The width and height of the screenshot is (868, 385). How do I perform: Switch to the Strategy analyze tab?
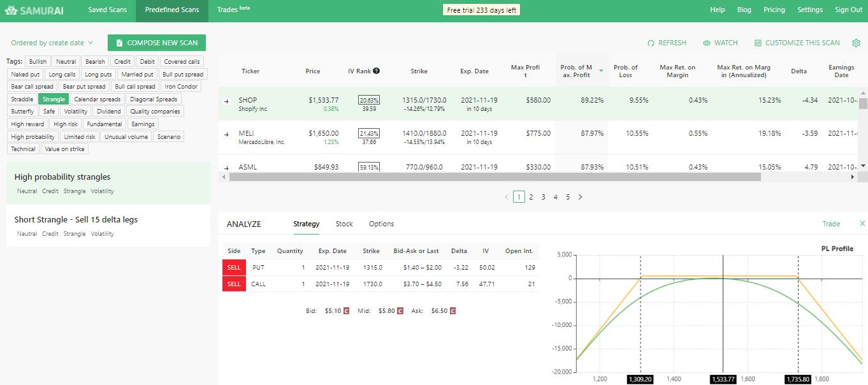pyautogui.click(x=307, y=224)
